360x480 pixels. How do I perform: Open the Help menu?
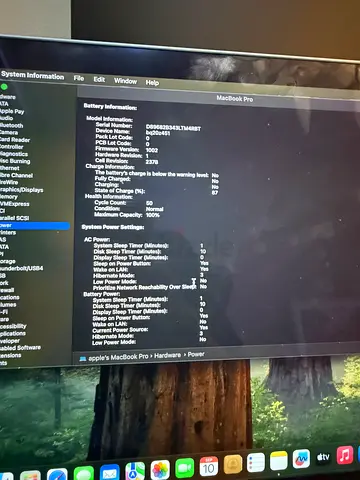coord(152,82)
